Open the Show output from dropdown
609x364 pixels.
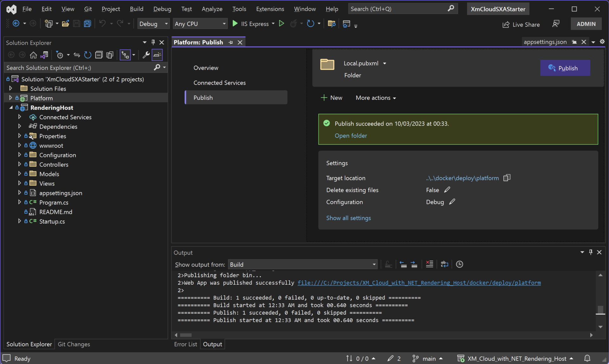(374, 264)
